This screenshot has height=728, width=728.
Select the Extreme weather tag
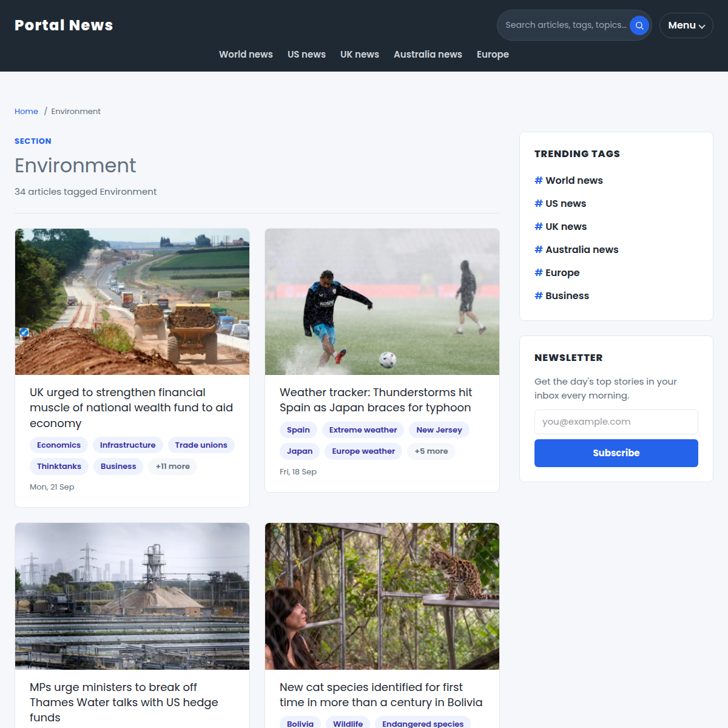click(363, 430)
